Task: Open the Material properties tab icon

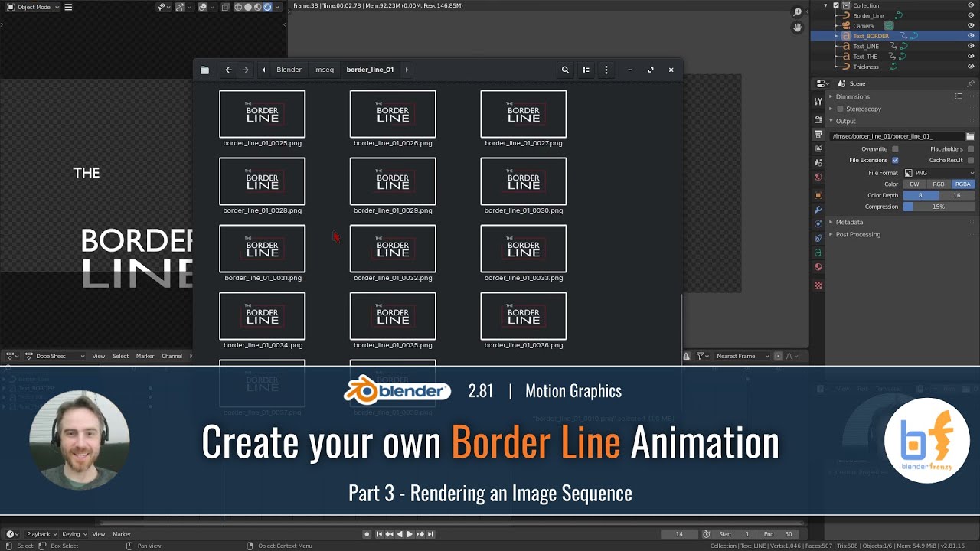Action: click(x=818, y=267)
